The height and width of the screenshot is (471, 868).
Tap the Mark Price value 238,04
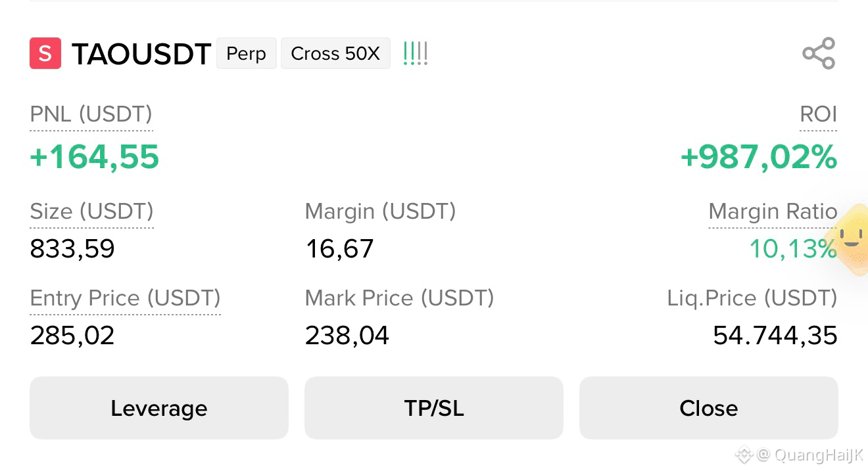pos(347,336)
